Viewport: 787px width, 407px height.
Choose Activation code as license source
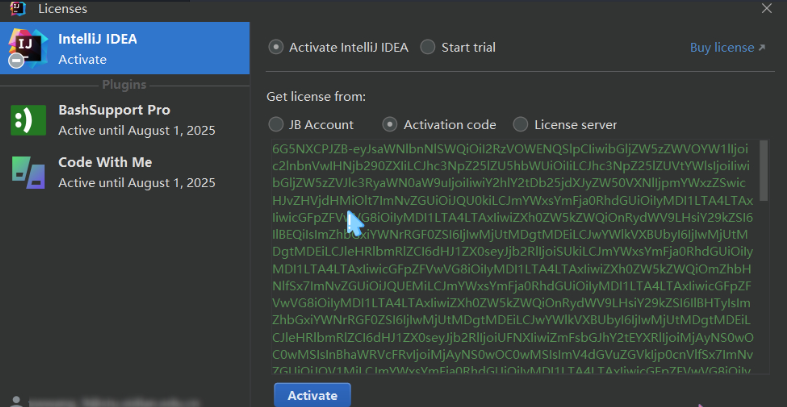391,125
